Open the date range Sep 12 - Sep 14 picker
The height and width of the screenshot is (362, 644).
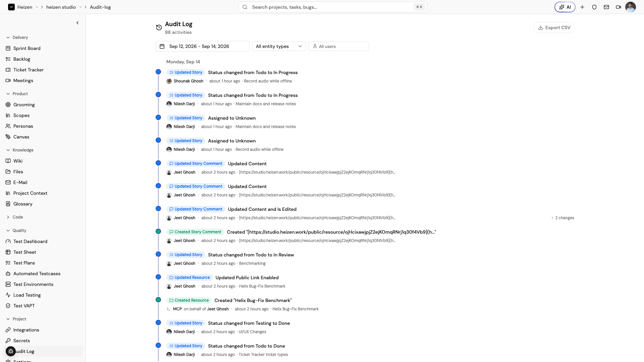coord(202,46)
